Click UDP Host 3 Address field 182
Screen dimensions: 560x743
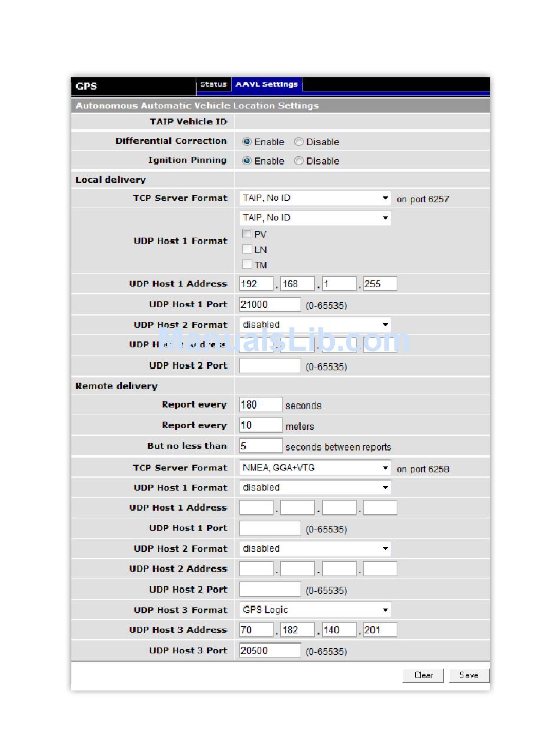pyautogui.click(x=298, y=630)
